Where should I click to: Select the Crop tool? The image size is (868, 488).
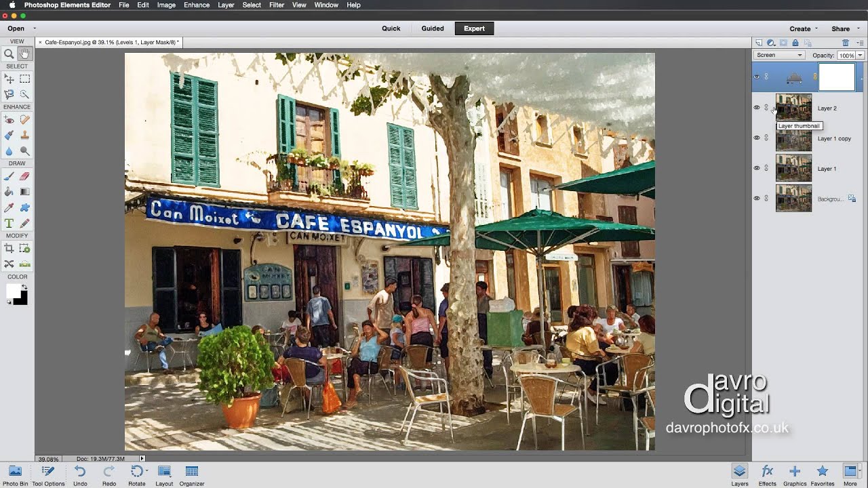tap(9, 249)
